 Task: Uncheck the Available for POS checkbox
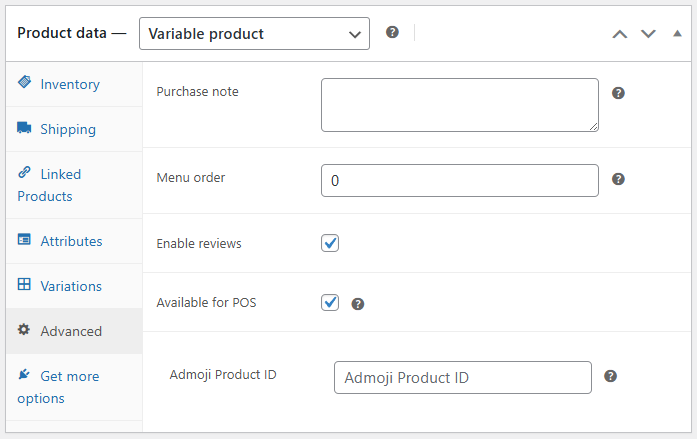coord(330,303)
